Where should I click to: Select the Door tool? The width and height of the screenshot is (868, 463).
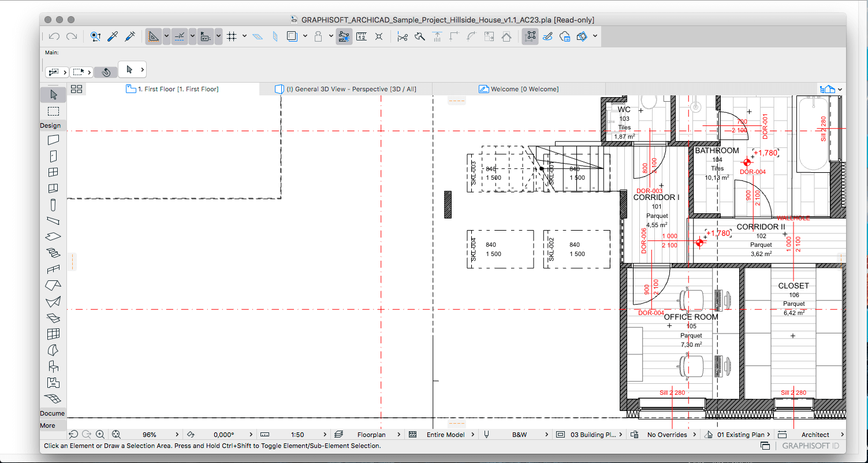tap(53, 156)
